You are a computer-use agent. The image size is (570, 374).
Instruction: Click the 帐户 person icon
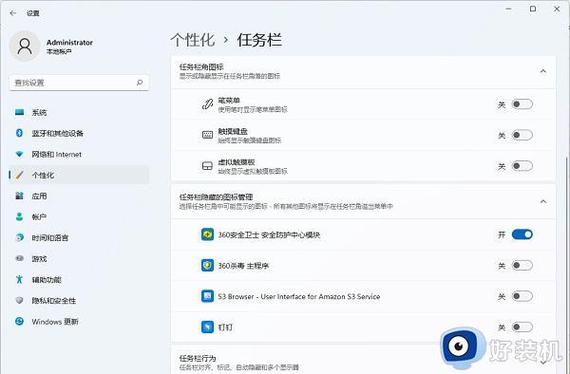point(20,217)
